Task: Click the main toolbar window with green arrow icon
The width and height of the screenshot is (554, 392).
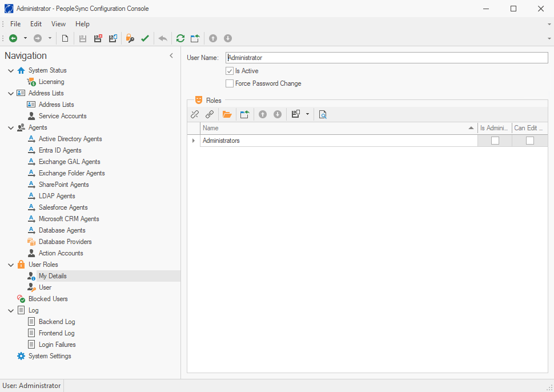Action: (x=195, y=38)
